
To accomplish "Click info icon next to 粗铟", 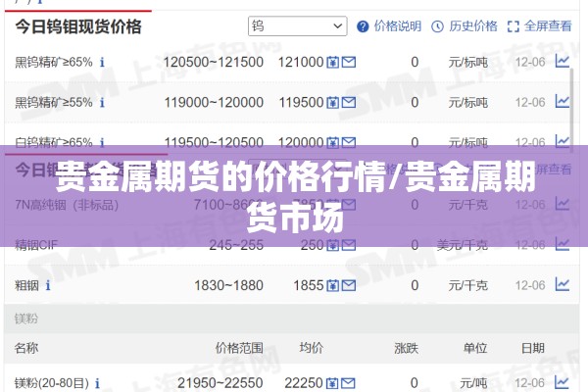I will coord(48,285).
